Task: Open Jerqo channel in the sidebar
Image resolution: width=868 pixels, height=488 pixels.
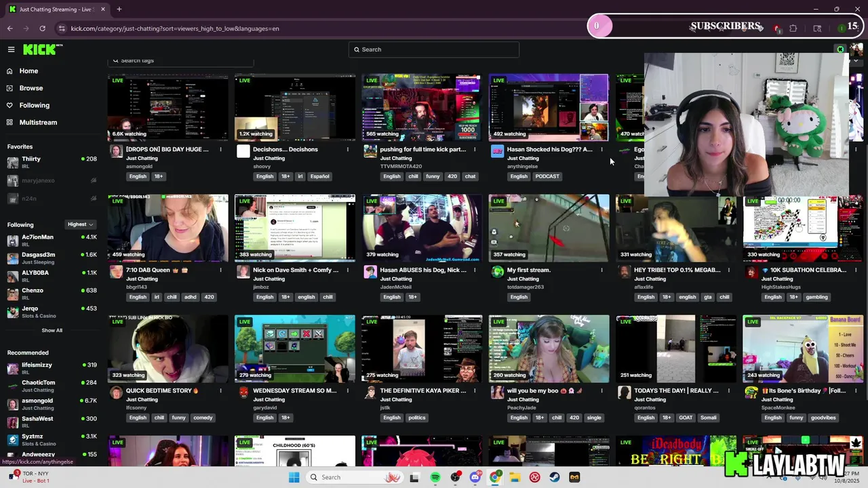Action: coord(52,312)
